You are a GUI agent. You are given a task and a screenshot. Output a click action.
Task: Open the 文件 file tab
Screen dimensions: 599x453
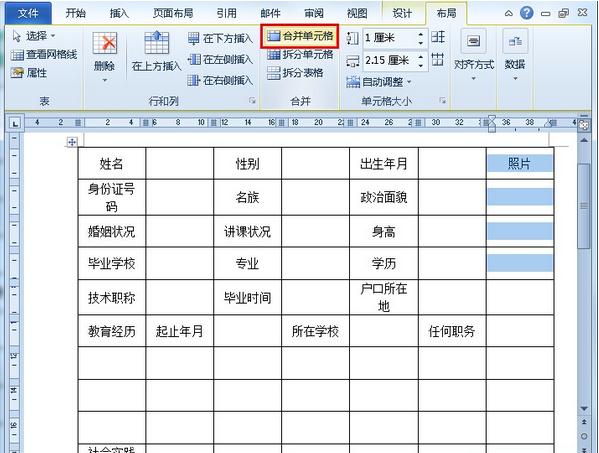tap(28, 13)
